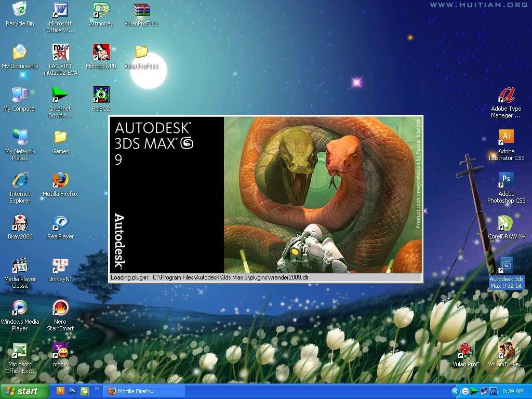Select the UniKeyNT desktop shortcut
The width and height of the screenshot is (532, 399).
coord(60,270)
